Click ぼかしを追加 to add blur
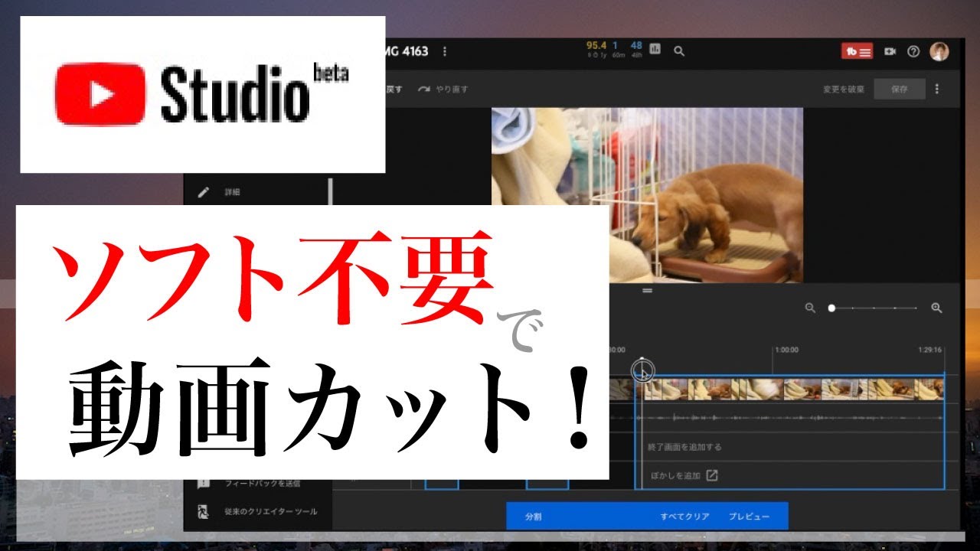The width and height of the screenshot is (980, 551). coord(676,475)
